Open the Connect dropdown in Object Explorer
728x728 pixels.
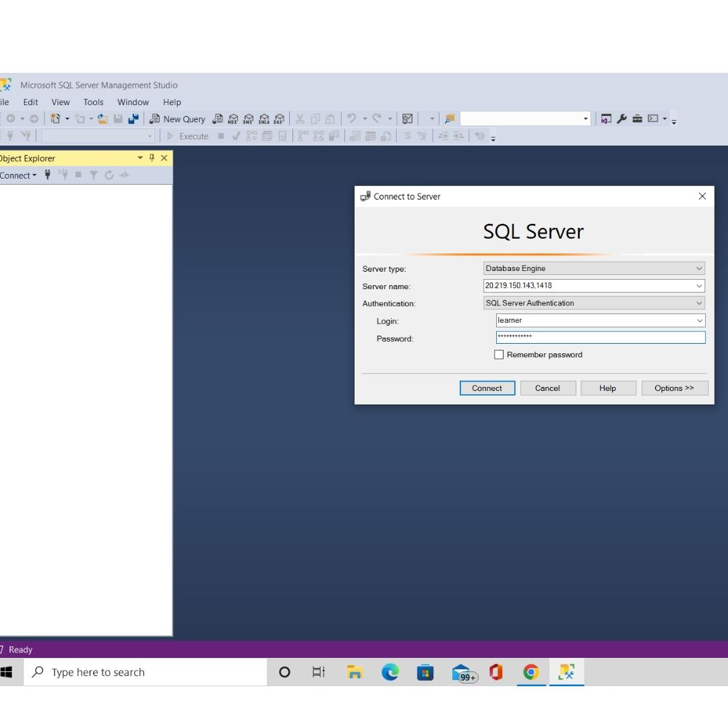(18, 175)
